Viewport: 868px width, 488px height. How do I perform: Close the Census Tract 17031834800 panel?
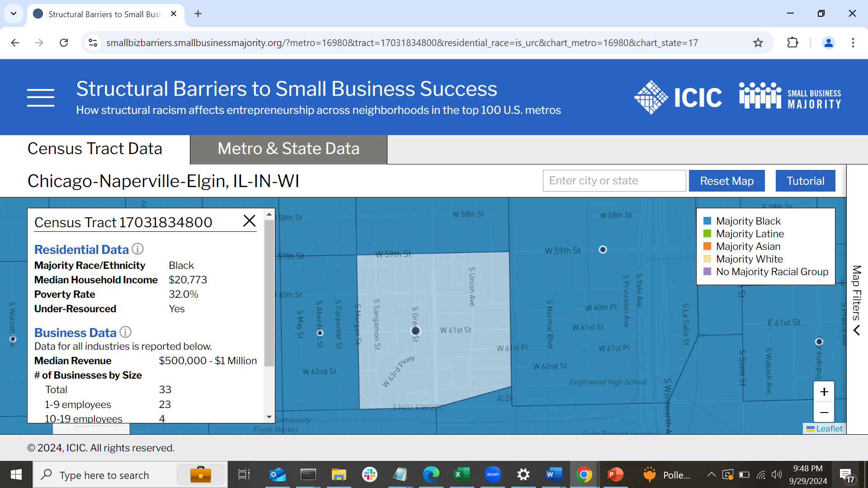249,221
